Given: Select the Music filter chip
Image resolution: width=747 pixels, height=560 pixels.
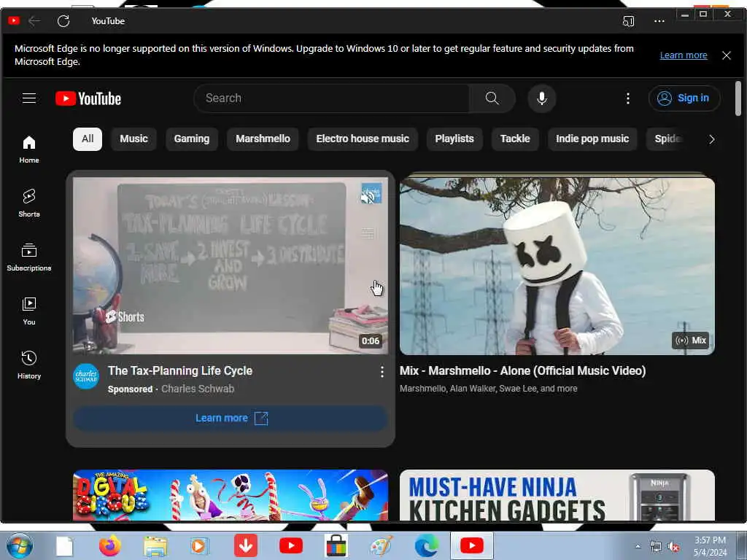Looking at the screenshot, I should coord(134,139).
